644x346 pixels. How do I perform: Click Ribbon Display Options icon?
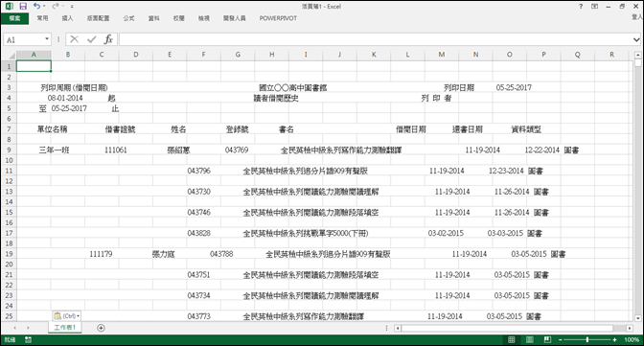tap(594, 6)
